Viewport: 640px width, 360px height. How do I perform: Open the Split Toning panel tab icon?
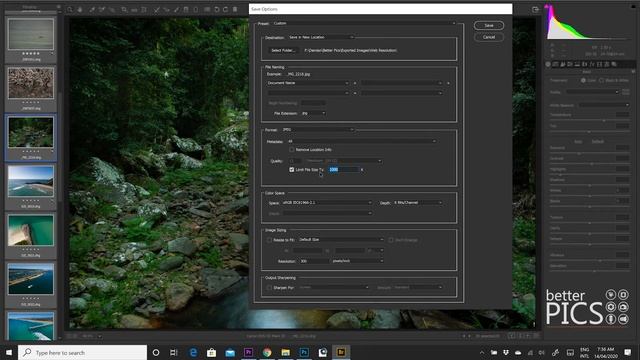(x=577, y=64)
